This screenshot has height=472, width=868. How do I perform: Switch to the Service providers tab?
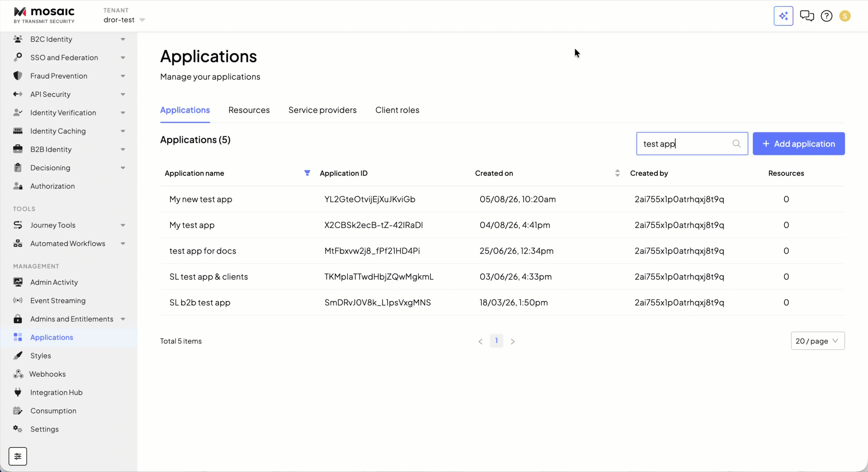tap(323, 110)
